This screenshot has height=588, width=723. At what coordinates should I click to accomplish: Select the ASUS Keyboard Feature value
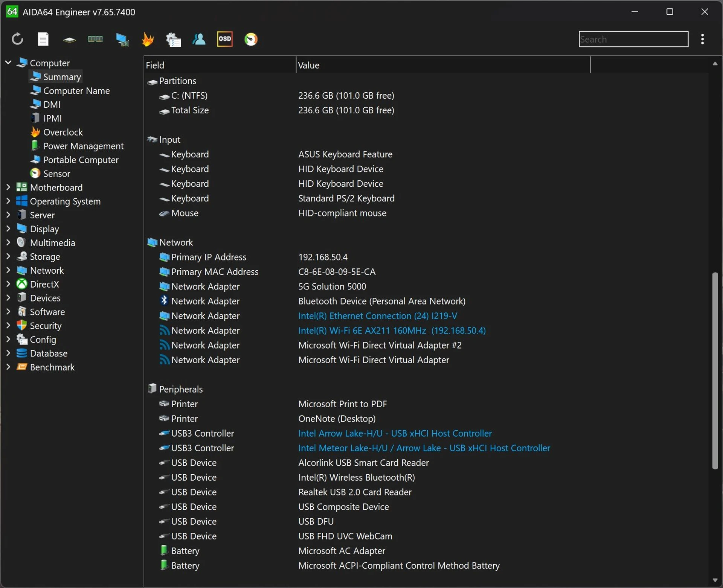tap(345, 154)
